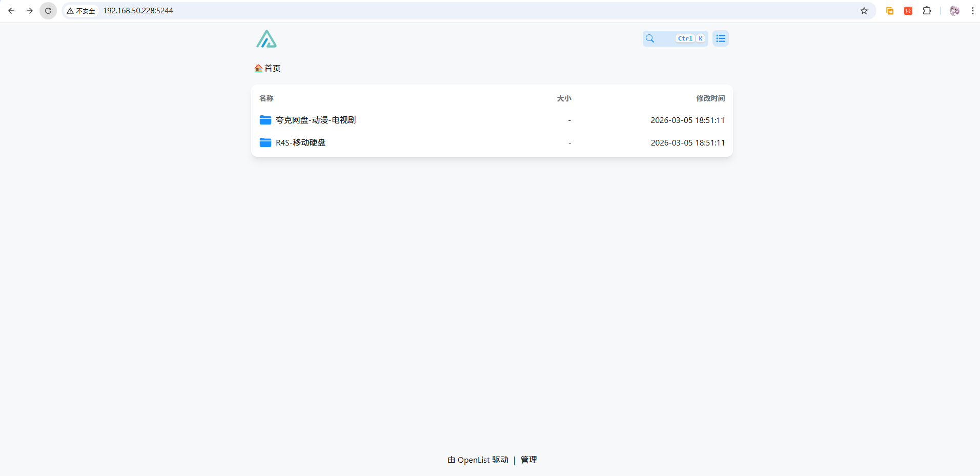Open the R4S-移动硬盘 folder

300,142
